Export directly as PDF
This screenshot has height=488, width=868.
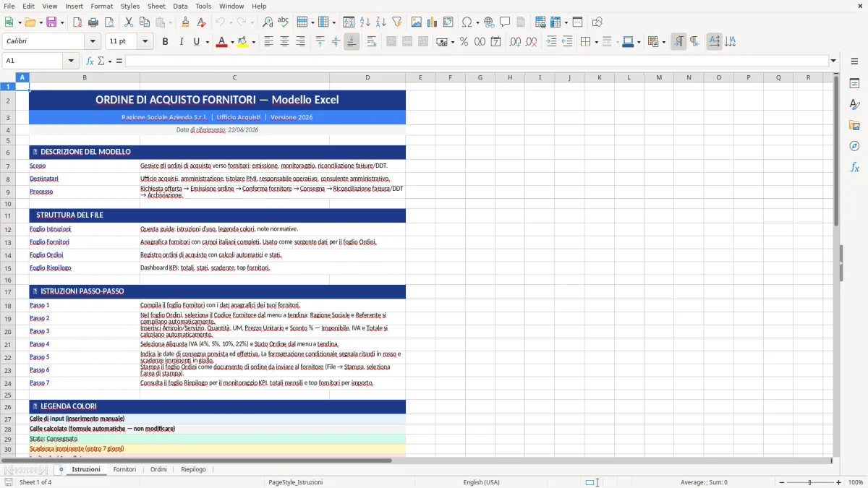click(77, 22)
